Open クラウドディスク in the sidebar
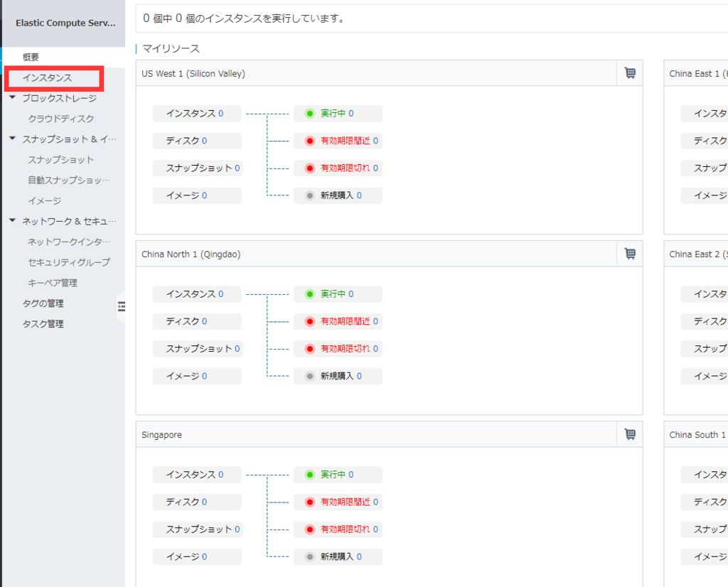 coord(61,119)
